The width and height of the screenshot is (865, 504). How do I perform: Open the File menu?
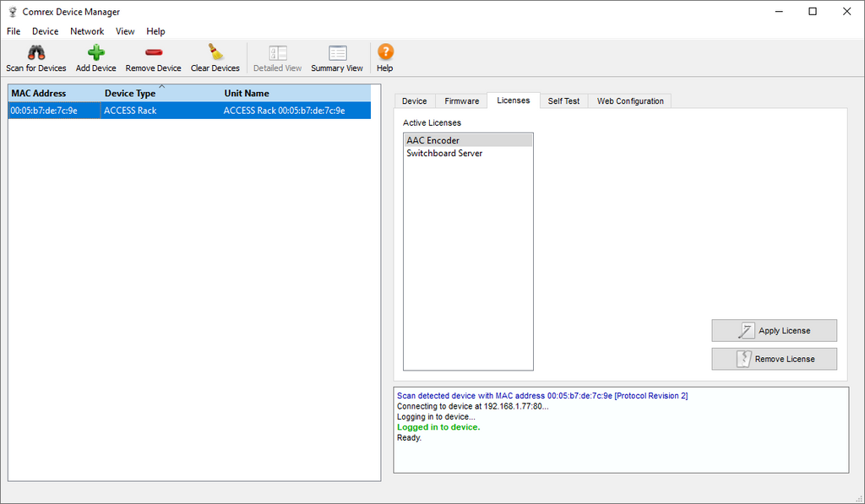coord(14,31)
